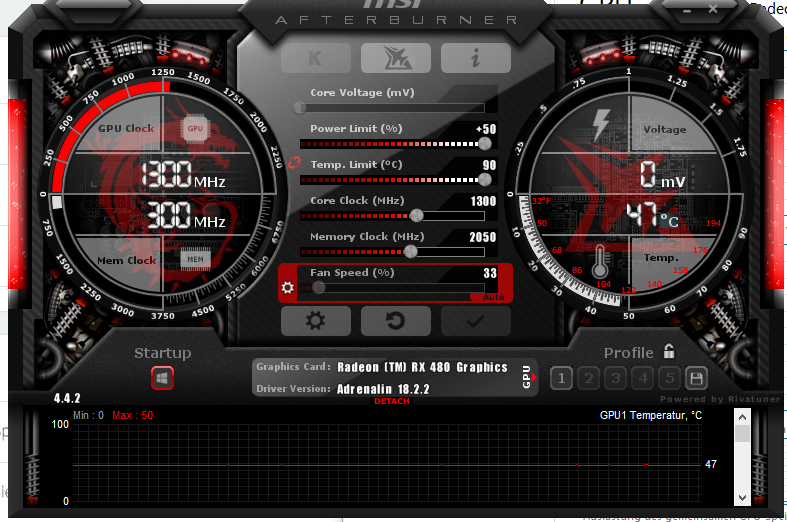Click the Core Clock value 1300
Image resolution: width=787 pixels, height=522 pixels.
(x=483, y=201)
